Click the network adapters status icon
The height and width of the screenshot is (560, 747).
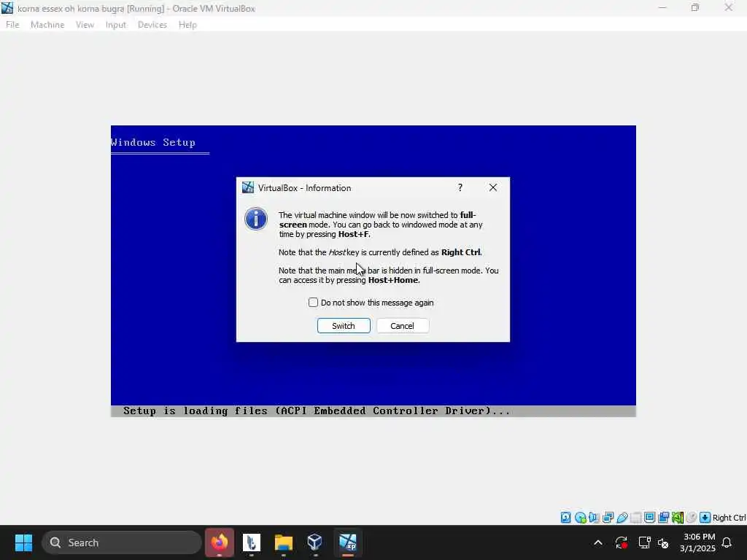[608, 518]
